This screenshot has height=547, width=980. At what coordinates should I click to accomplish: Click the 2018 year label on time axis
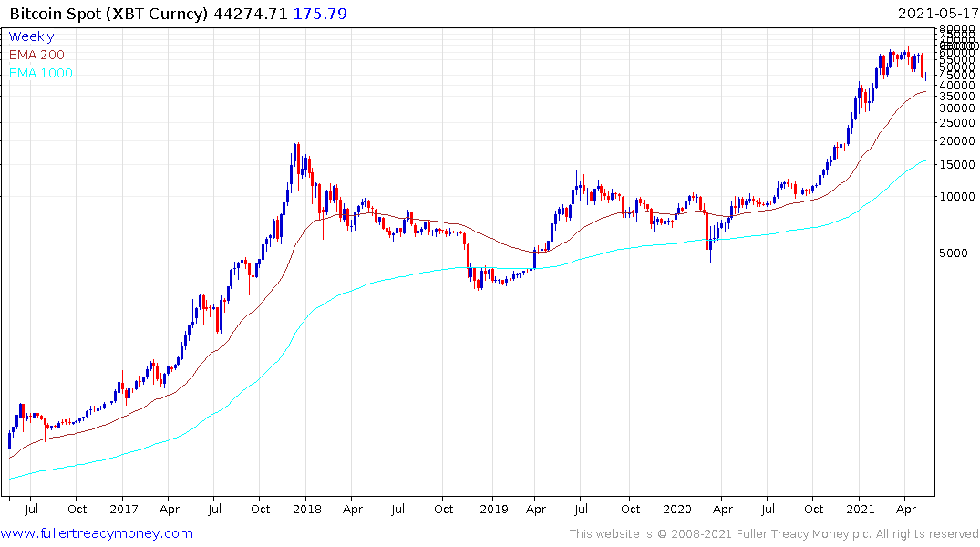tap(307, 509)
